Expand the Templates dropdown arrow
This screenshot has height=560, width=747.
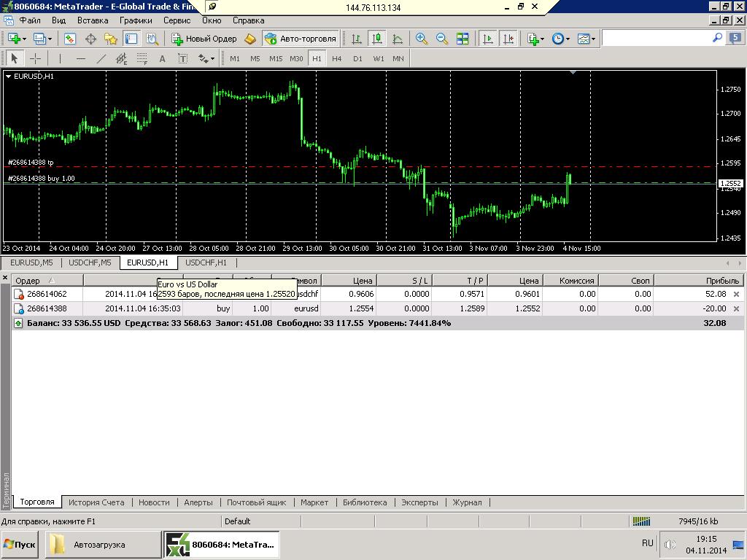pos(594,39)
